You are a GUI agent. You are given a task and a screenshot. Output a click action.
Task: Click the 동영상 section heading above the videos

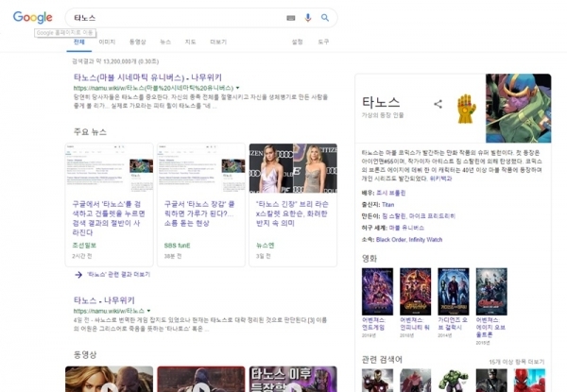pos(85,354)
